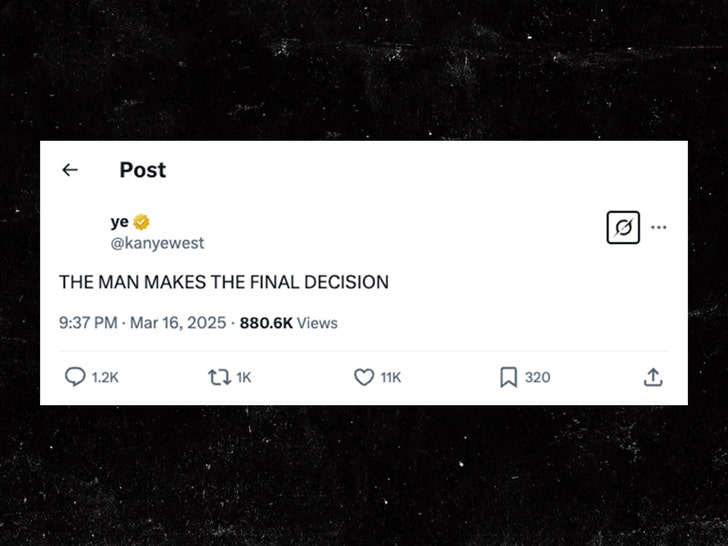Go back using the left arrow
The image size is (728, 546).
point(70,170)
